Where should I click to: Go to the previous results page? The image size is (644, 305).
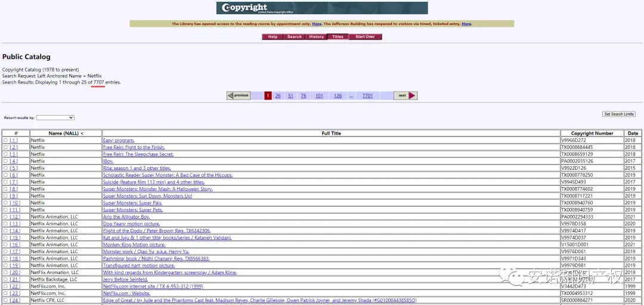click(x=238, y=96)
